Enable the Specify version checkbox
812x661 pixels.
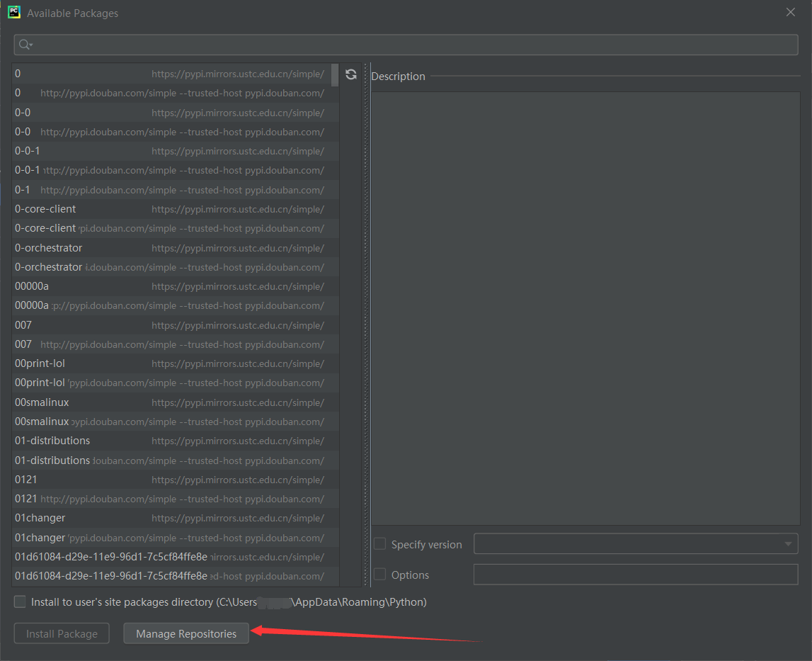(x=379, y=544)
